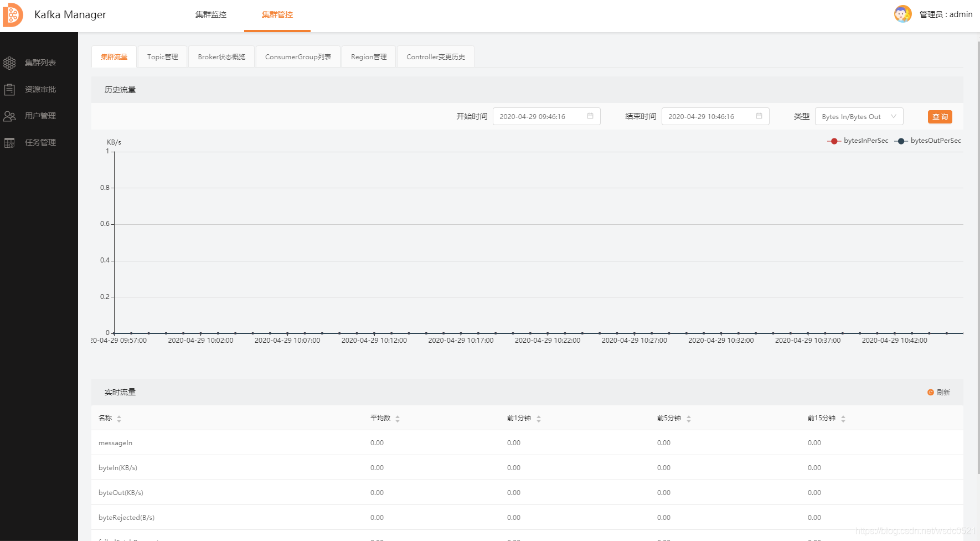Open the Broker状态概览 tab
This screenshot has width=980, height=541.
221,56
